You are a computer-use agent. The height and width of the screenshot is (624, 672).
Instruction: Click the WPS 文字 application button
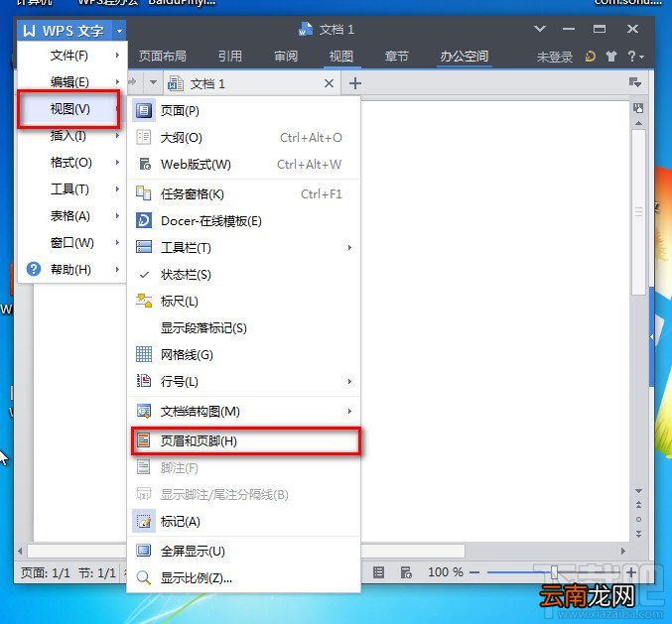(65, 31)
